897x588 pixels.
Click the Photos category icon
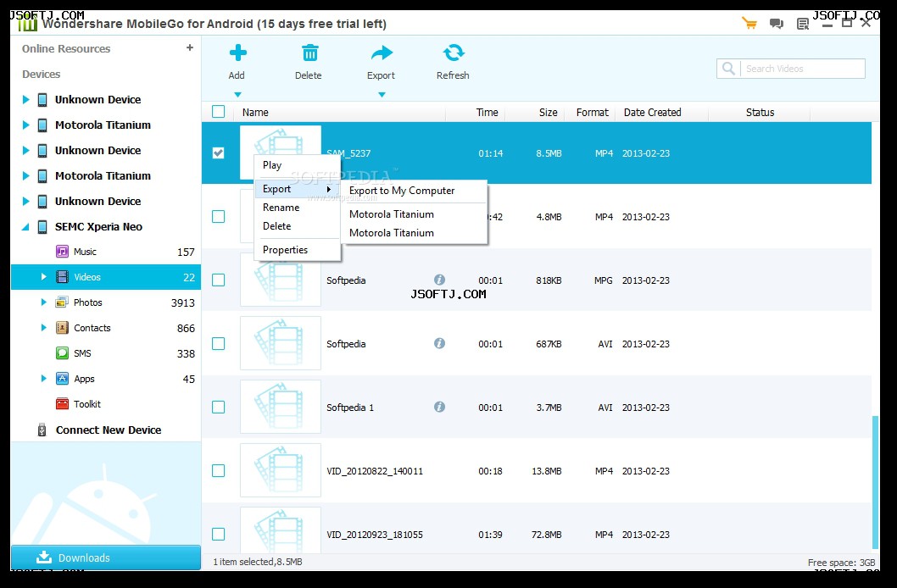(x=62, y=302)
